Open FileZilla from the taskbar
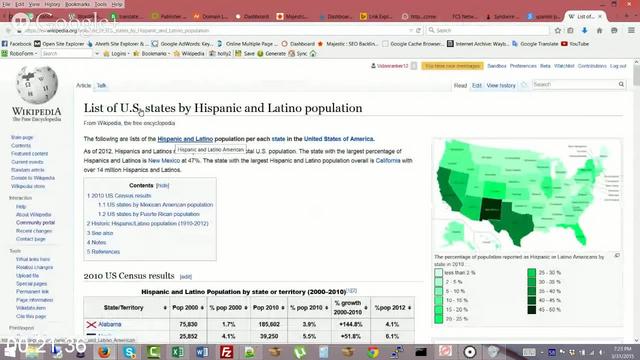640x360 pixels. (x=226, y=352)
